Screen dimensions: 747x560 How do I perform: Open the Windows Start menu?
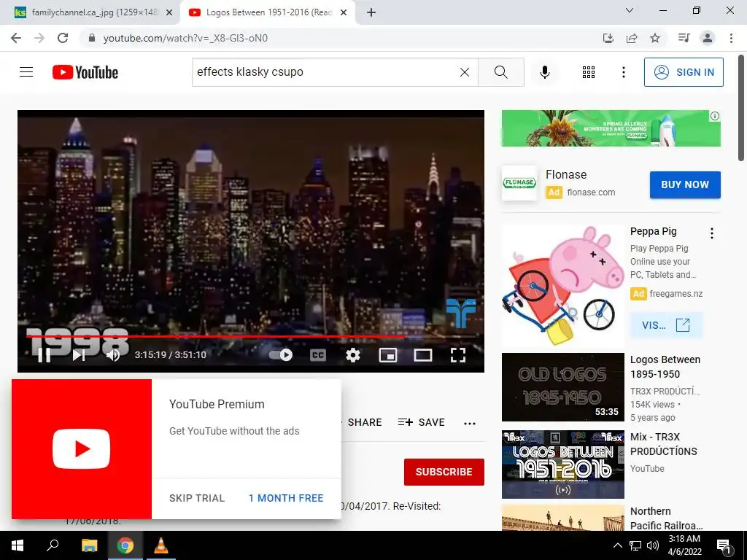(x=18, y=545)
